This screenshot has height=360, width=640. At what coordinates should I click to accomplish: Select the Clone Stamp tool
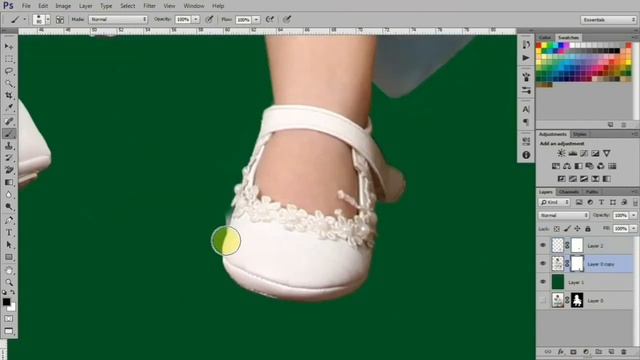coord(9,146)
